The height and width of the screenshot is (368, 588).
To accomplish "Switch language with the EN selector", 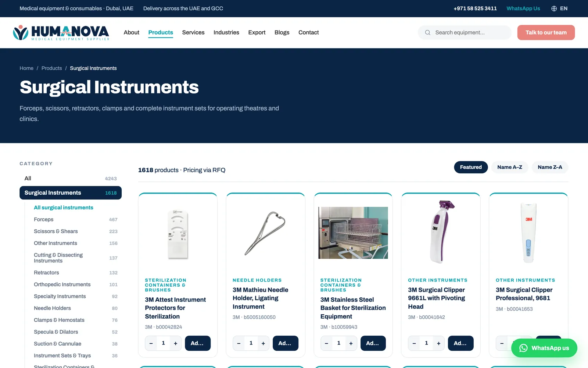I will (559, 8).
